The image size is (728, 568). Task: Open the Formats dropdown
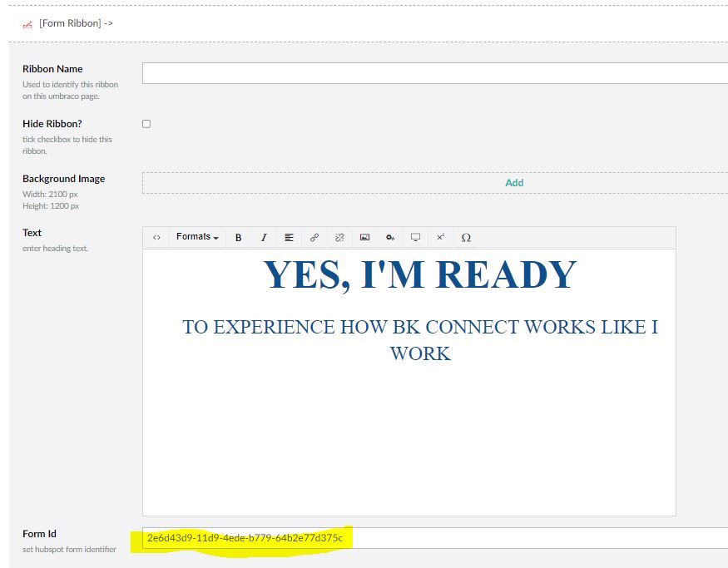click(197, 237)
